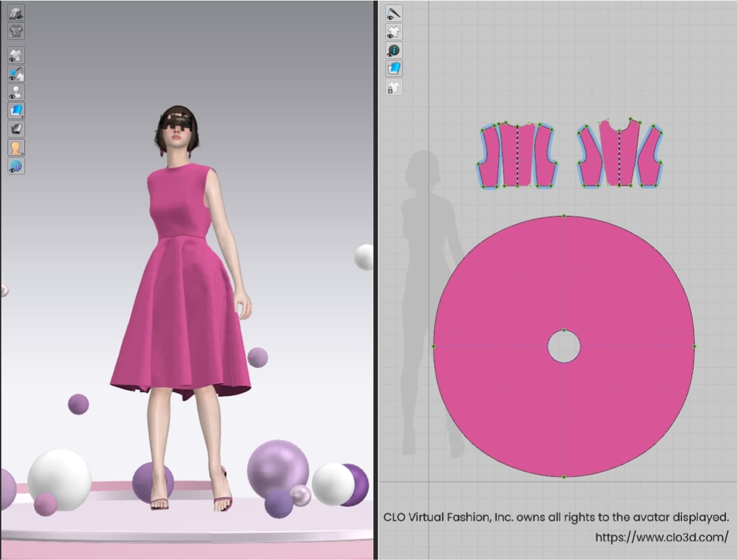The width and height of the screenshot is (737, 560).
Task: Open the avatar render style icon (orange head)
Action: [16, 147]
